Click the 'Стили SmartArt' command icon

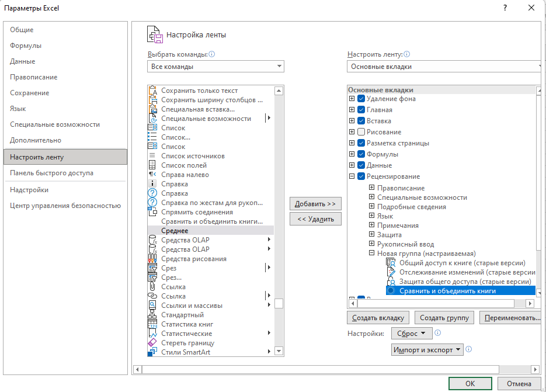point(152,352)
